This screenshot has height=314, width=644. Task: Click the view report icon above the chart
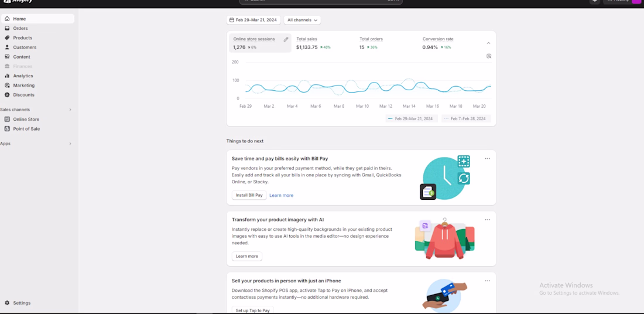click(489, 56)
